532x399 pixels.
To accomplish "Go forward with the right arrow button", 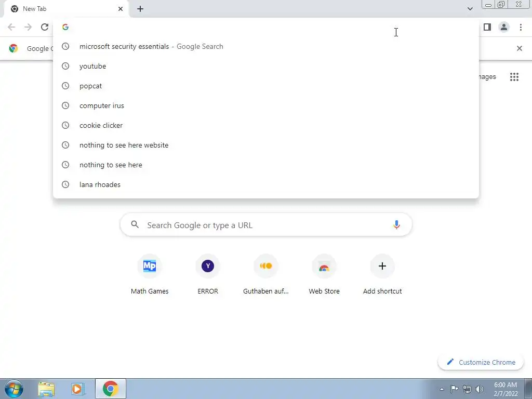I will click(x=28, y=27).
